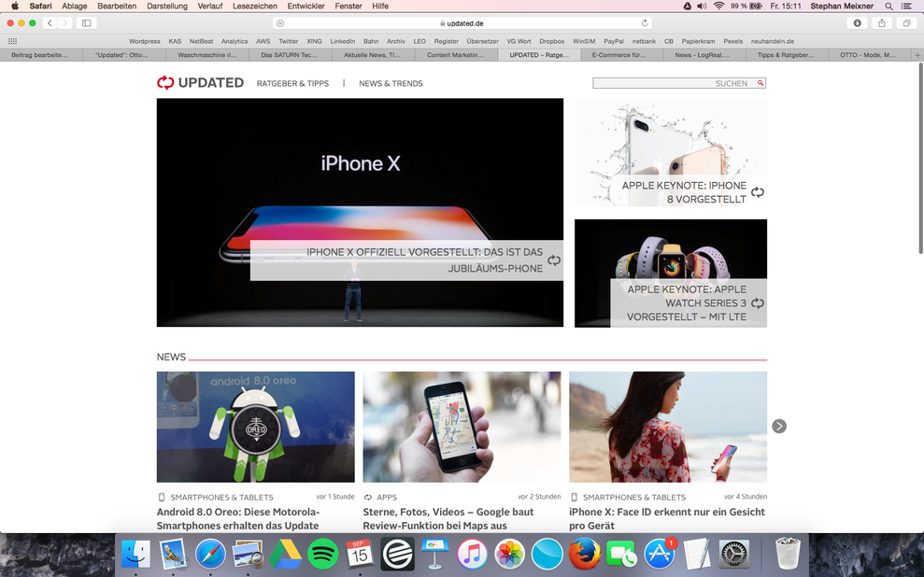The width and height of the screenshot is (924, 577).
Task: Click the APPS category label
Action: tap(387, 498)
